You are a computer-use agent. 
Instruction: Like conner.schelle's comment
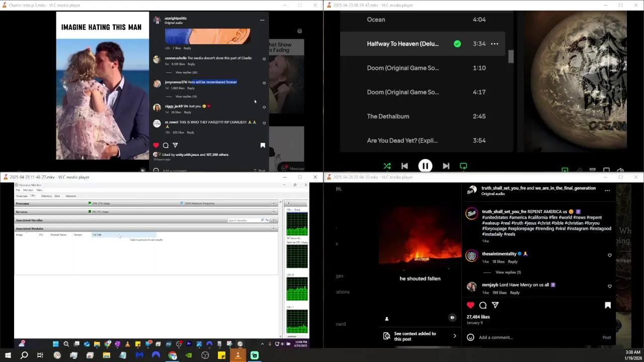click(264, 59)
